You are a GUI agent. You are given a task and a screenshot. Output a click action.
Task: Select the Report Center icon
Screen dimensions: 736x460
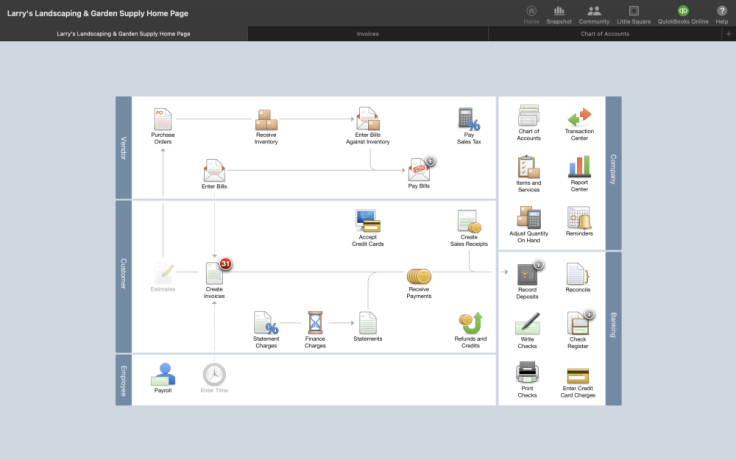pos(579,168)
